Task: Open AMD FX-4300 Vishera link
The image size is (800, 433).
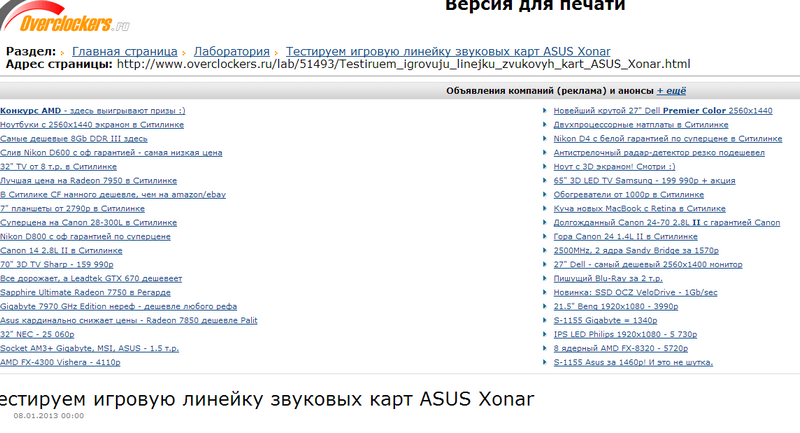Action: pyautogui.click(x=60, y=362)
